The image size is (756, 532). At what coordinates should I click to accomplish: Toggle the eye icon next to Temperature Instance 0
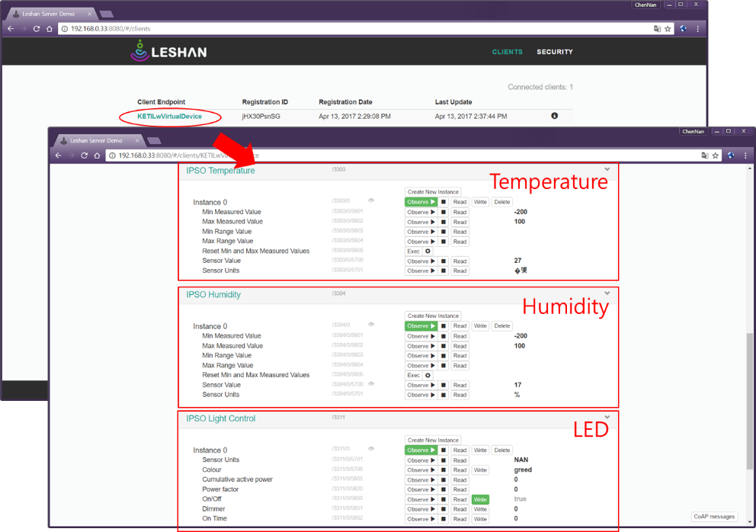371,200
